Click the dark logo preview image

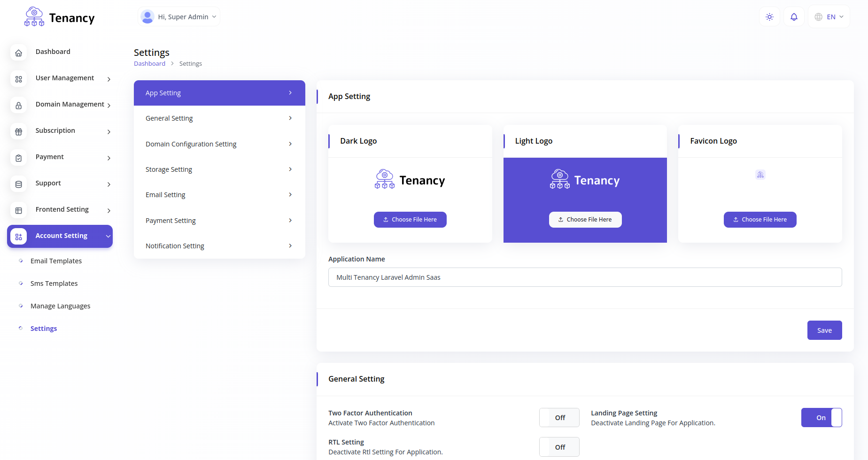click(410, 180)
